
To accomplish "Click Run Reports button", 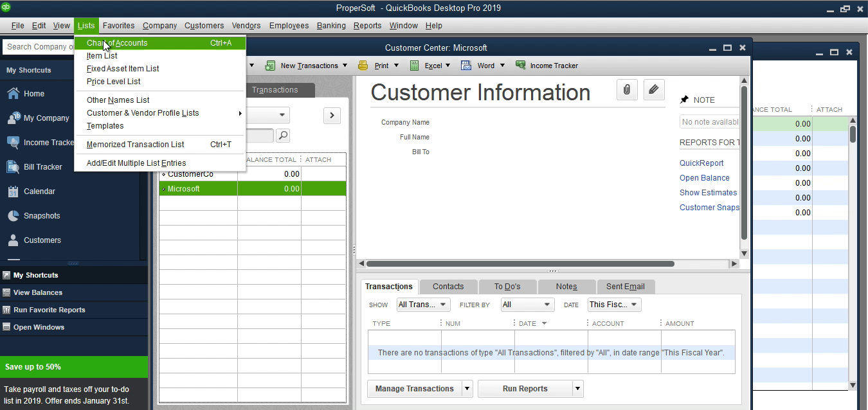I will click(525, 389).
